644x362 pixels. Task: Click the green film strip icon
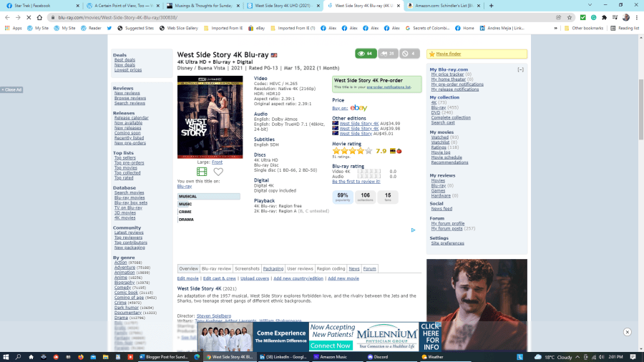point(202,172)
